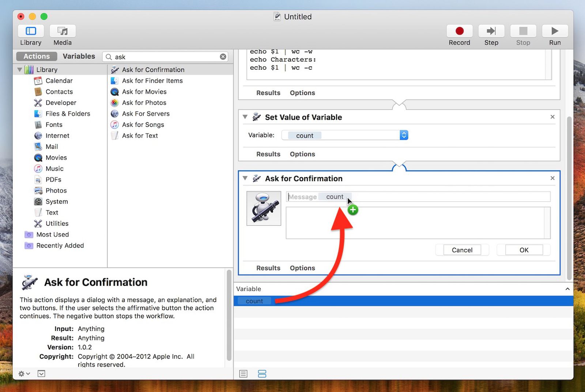Switch to the Variables tab
The width and height of the screenshot is (585, 392).
click(x=79, y=56)
